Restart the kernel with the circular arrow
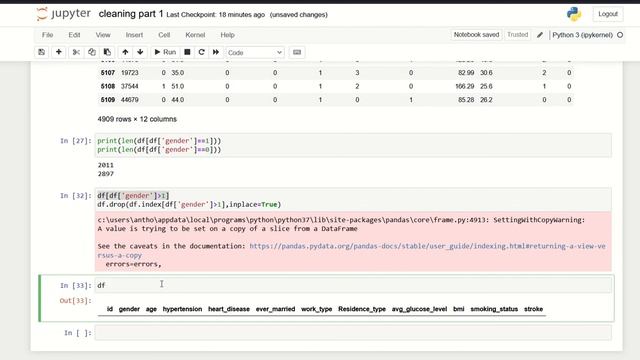The width and height of the screenshot is (640, 360). coord(202,52)
